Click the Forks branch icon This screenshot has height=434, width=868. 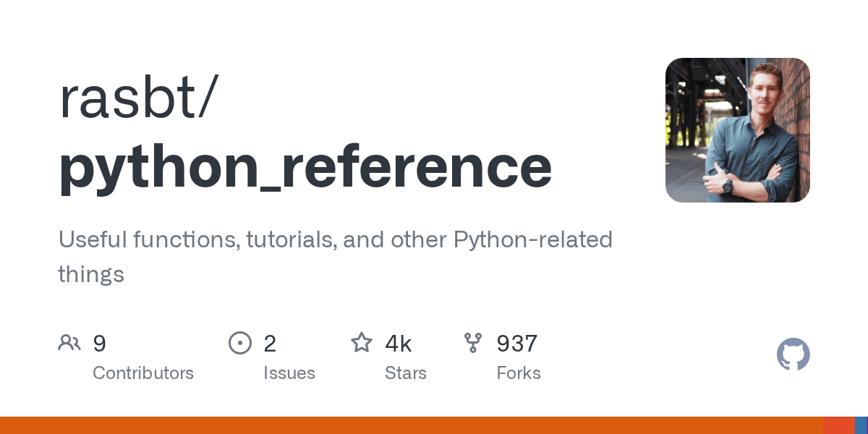click(473, 343)
